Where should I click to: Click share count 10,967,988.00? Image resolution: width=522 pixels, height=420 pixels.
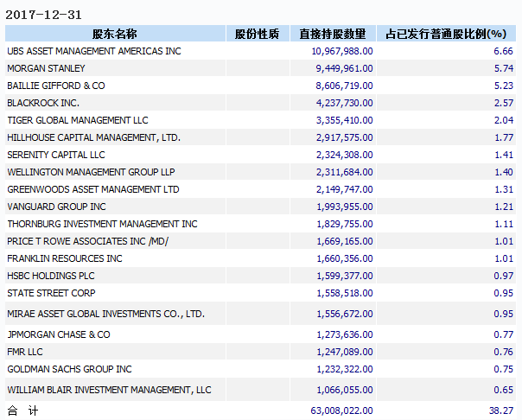(x=342, y=51)
